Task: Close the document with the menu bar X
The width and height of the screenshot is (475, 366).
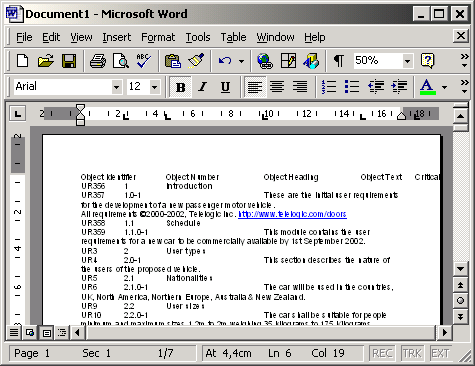Action: click(461, 36)
